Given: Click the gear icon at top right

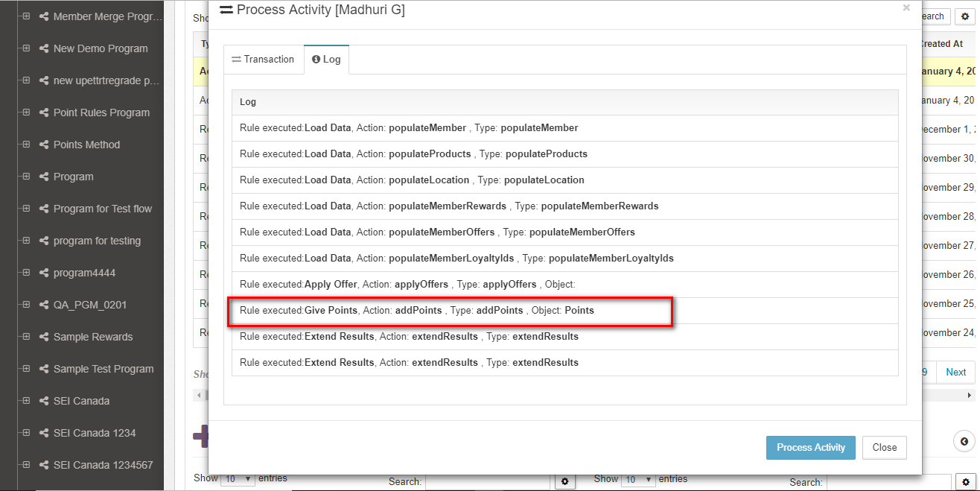Looking at the screenshot, I should coord(965,16).
